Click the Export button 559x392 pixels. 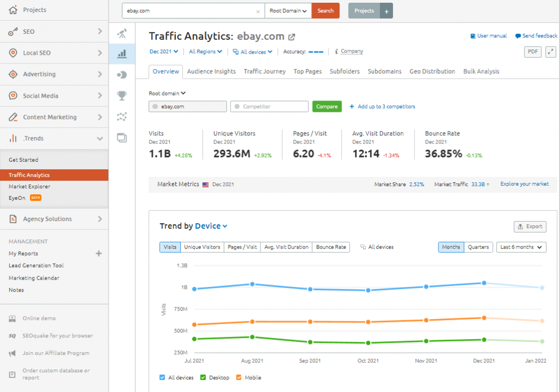[530, 227]
